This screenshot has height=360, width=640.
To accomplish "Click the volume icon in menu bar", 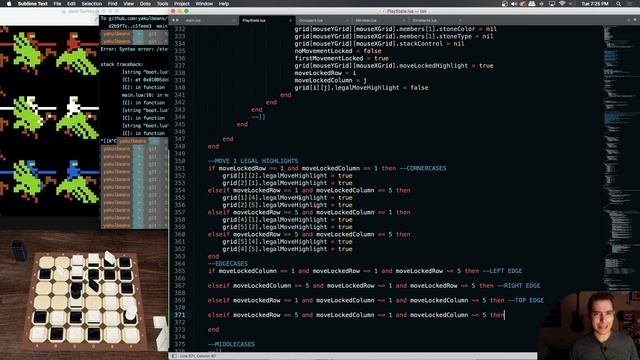I will click(514, 4).
